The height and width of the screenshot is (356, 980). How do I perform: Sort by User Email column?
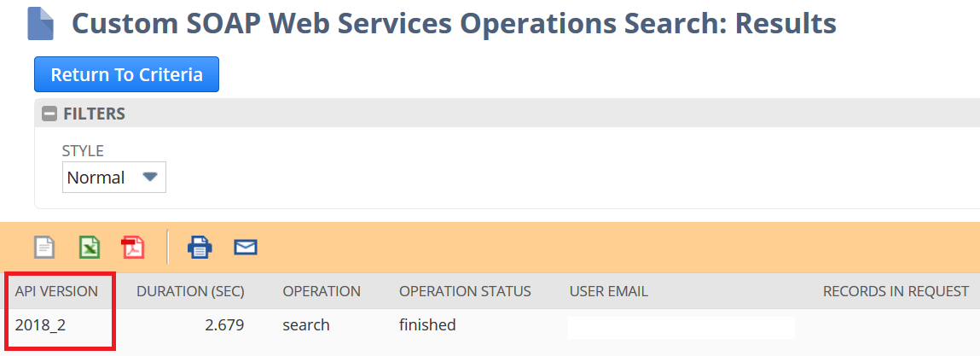(x=609, y=291)
